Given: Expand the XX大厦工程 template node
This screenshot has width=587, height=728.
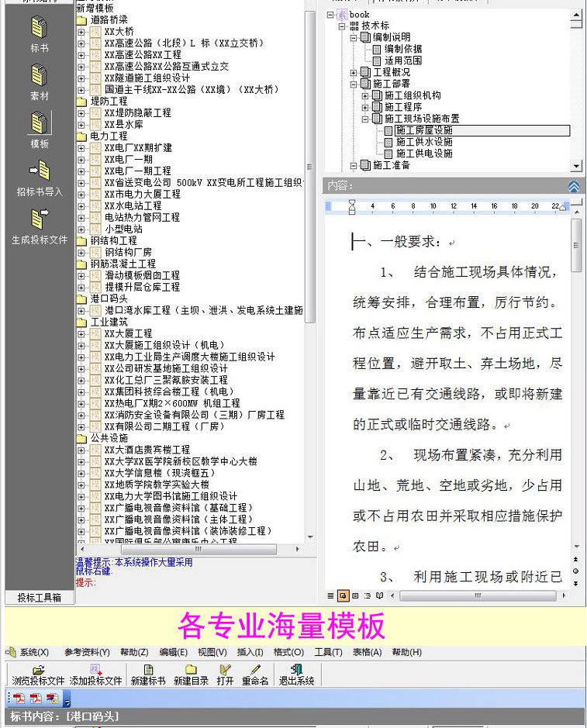Looking at the screenshot, I should click(81, 334).
